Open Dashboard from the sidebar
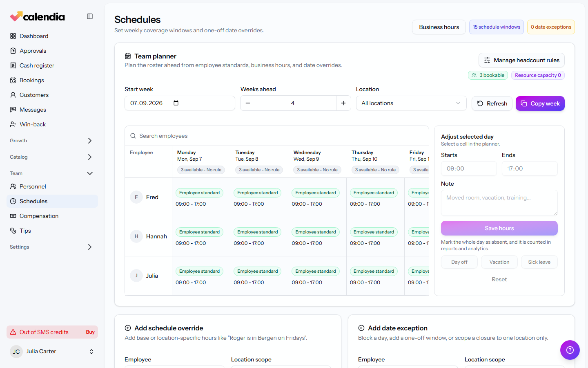Image resolution: width=588 pixels, height=368 pixels. click(x=52, y=36)
